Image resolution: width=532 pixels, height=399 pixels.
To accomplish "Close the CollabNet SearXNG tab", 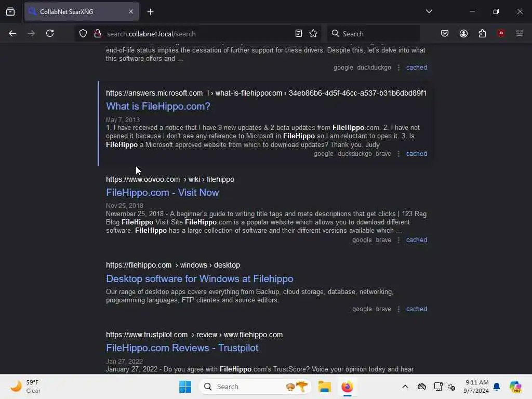I will click(131, 11).
